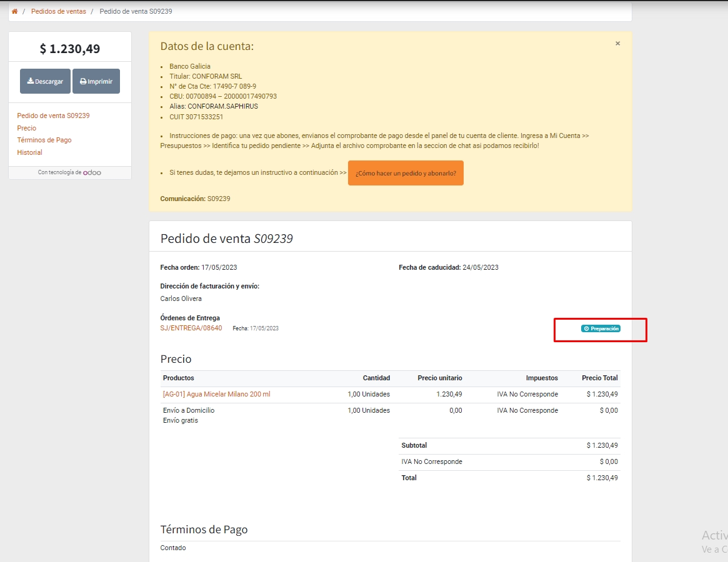
Task: Print the order using Imprimir button
Action: pos(96,82)
